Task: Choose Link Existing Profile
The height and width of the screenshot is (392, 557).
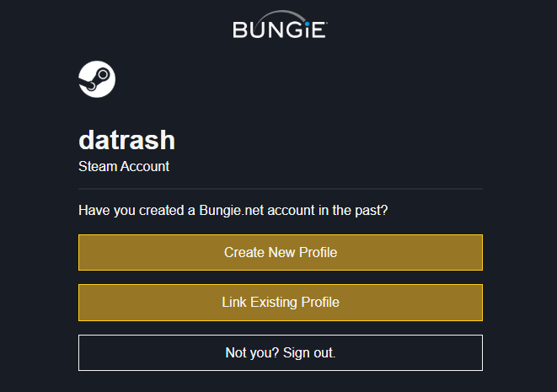Action: (x=281, y=303)
